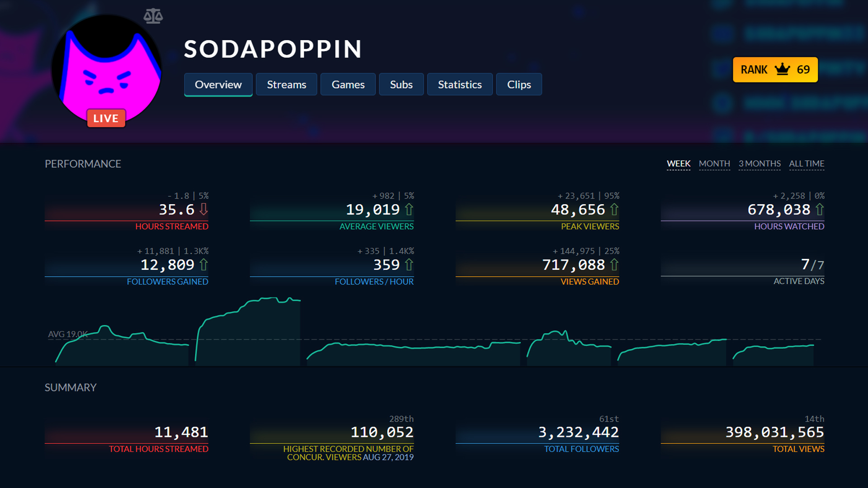The image size is (868, 488).
Task: Click the green up arrow beside 19,019
Action: pyautogui.click(x=409, y=209)
